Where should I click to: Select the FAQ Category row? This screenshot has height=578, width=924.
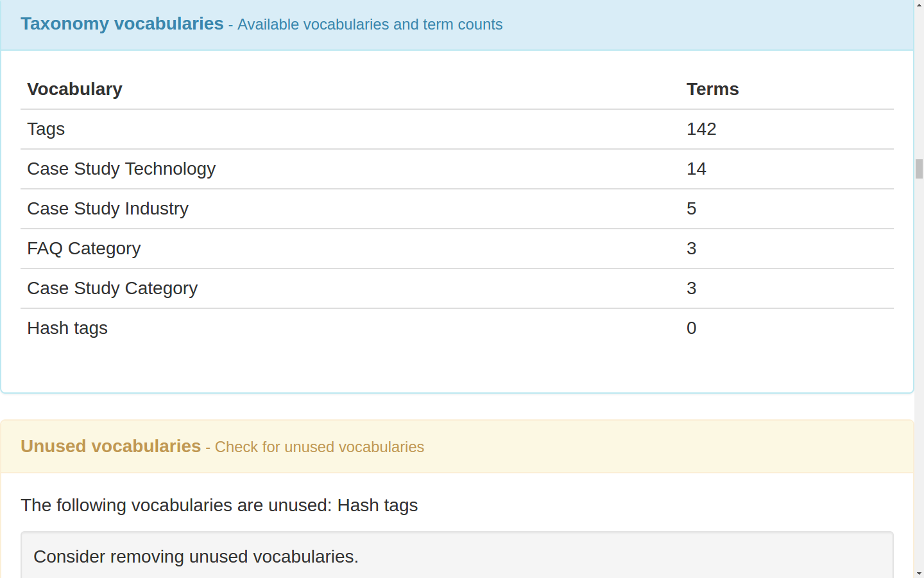pyautogui.click(x=457, y=249)
